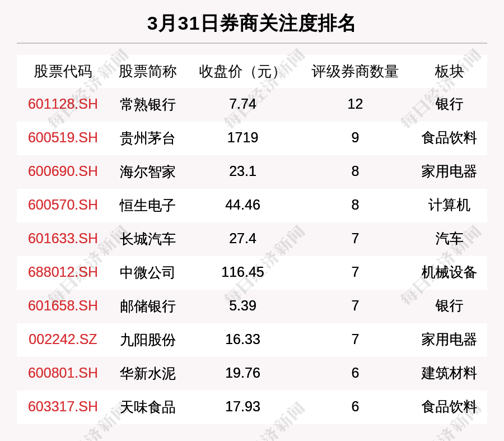Click sector 银行 in 邮储银行 row
The width and height of the screenshot is (504, 441).
[449, 306]
